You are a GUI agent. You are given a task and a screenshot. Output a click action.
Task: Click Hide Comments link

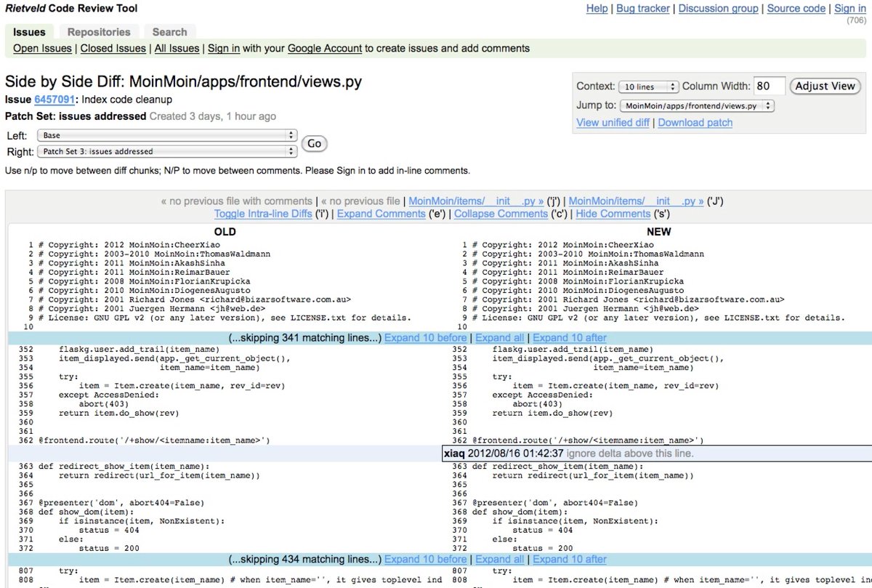pos(613,214)
